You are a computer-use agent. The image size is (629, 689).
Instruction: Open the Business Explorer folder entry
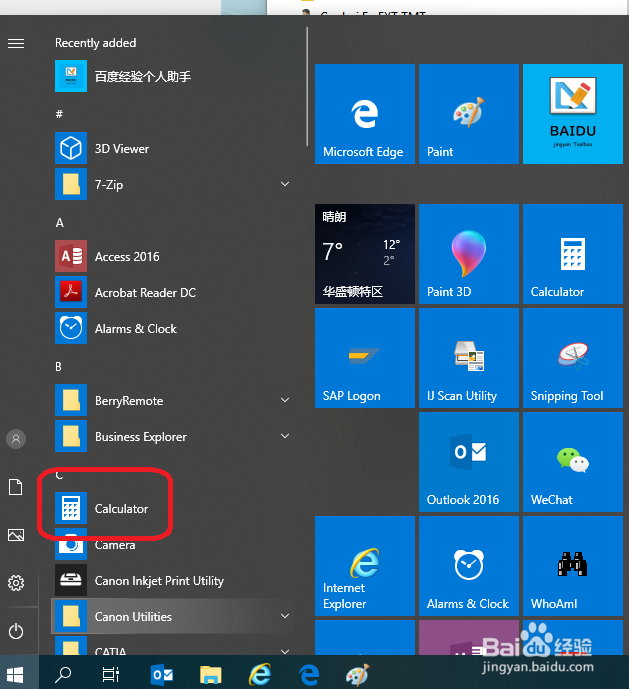pyautogui.click(x=172, y=437)
